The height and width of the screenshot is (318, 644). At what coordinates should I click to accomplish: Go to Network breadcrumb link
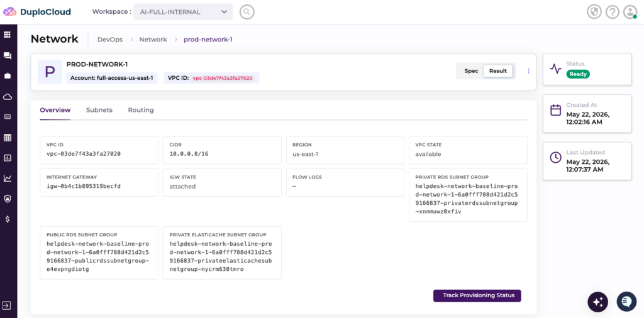coord(153,40)
